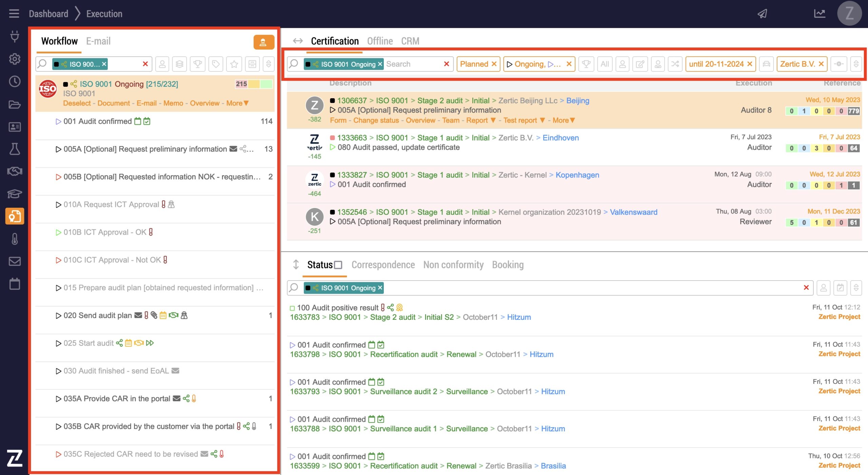
Task: Remove the Zertic B.V. filter chip
Action: coord(821,64)
